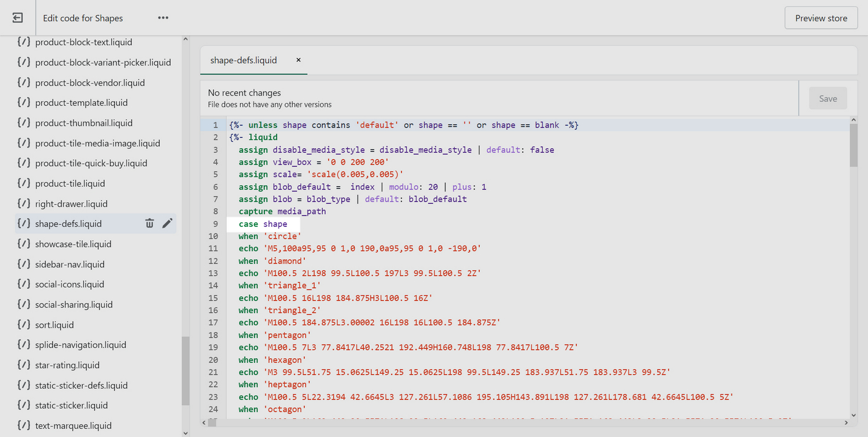Click 'case shape' code on line 9
Viewport: 868px width, 437px height.
point(263,224)
